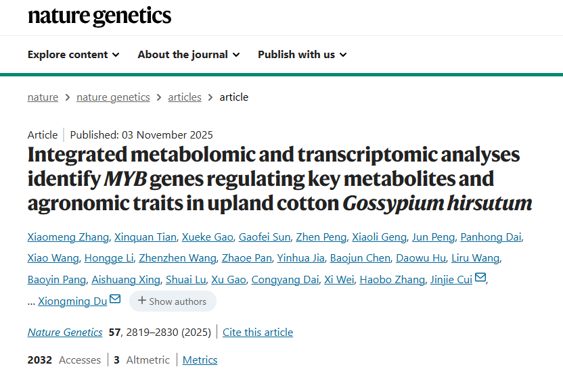Click envelope icon next to Jinjie Cui
The image size is (563, 392).
coord(480,278)
